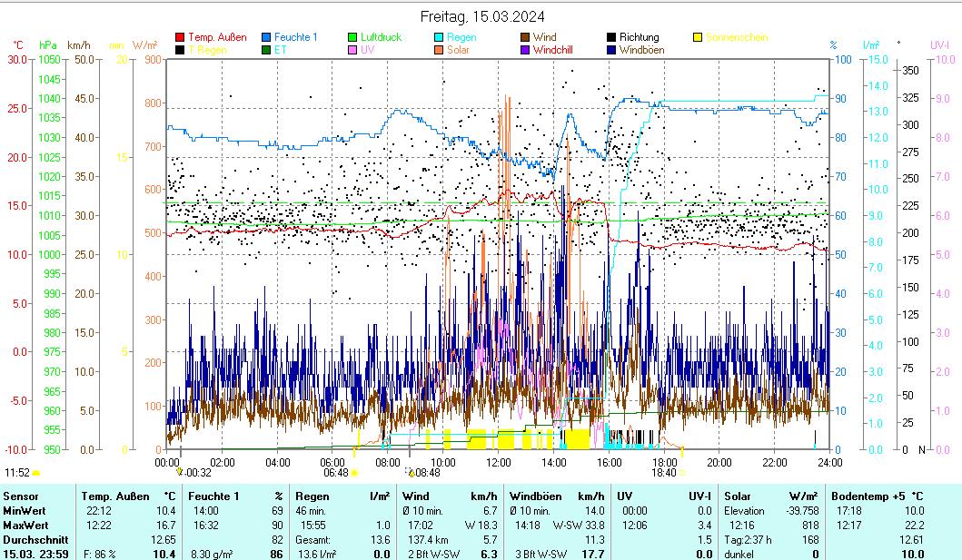
Task: Select the Sensor column header in table
Action: point(21,496)
